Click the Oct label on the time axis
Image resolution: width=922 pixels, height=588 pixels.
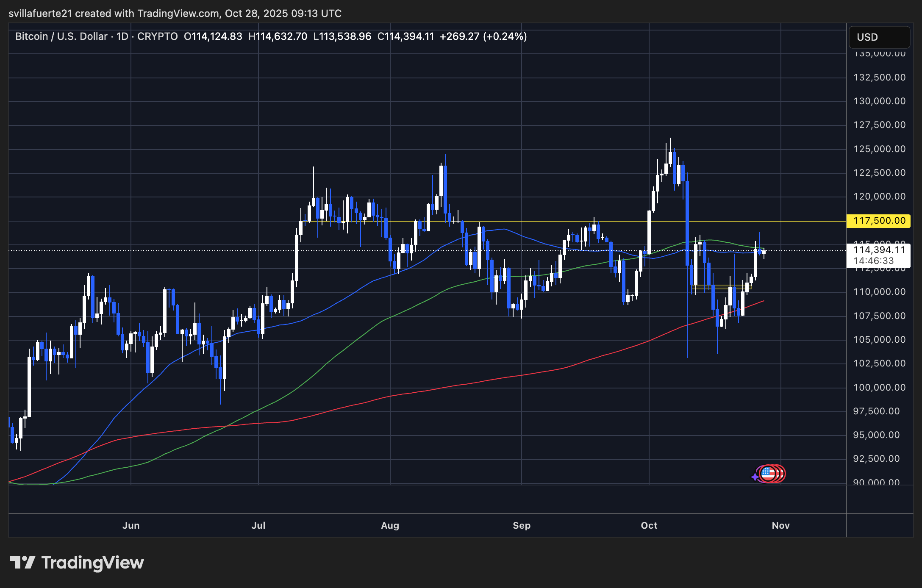click(x=649, y=525)
